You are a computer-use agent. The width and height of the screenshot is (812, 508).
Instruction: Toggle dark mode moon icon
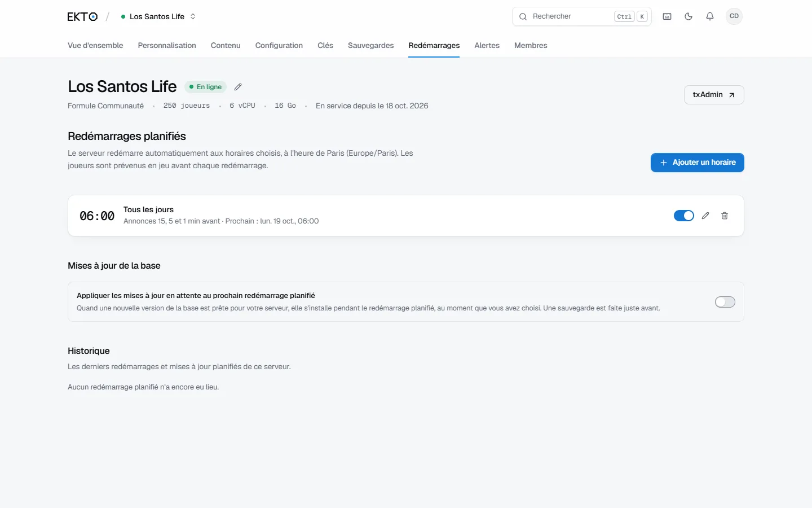pos(689,16)
